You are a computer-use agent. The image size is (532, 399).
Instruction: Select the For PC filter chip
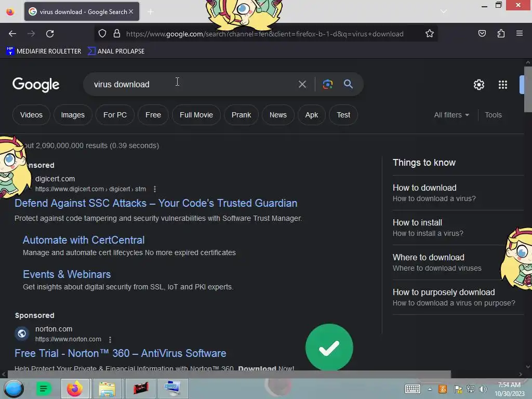[x=115, y=115]
